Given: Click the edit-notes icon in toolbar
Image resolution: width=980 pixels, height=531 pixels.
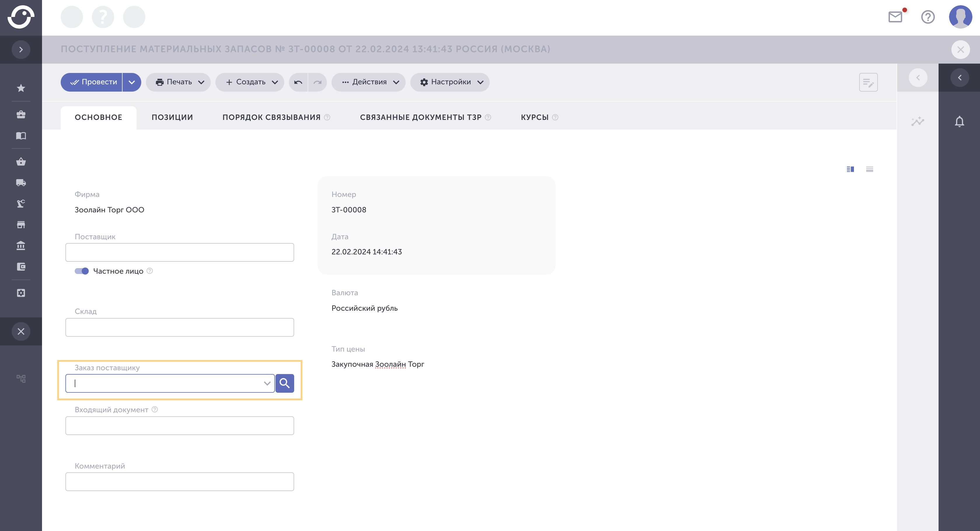Looking at the screenshot, I should tap(868, 82).
